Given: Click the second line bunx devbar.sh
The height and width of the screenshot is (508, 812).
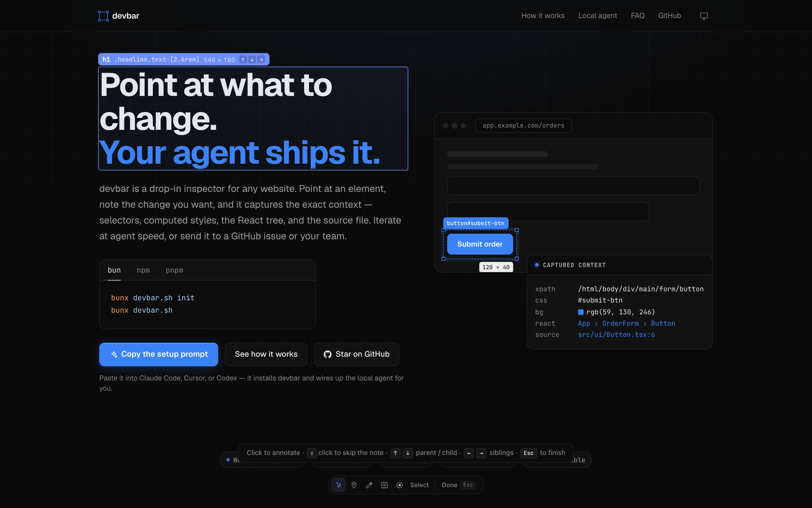Looking at the screenshot, I should (142, 310).
